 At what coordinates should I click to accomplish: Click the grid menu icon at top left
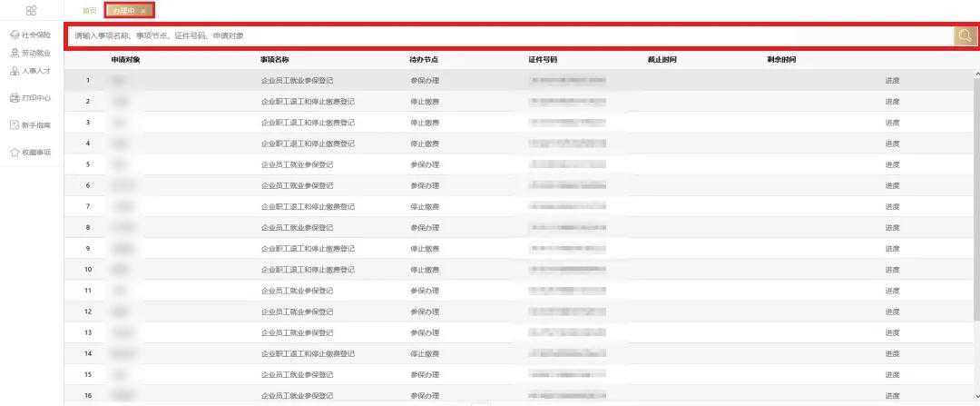coord(31,10)
